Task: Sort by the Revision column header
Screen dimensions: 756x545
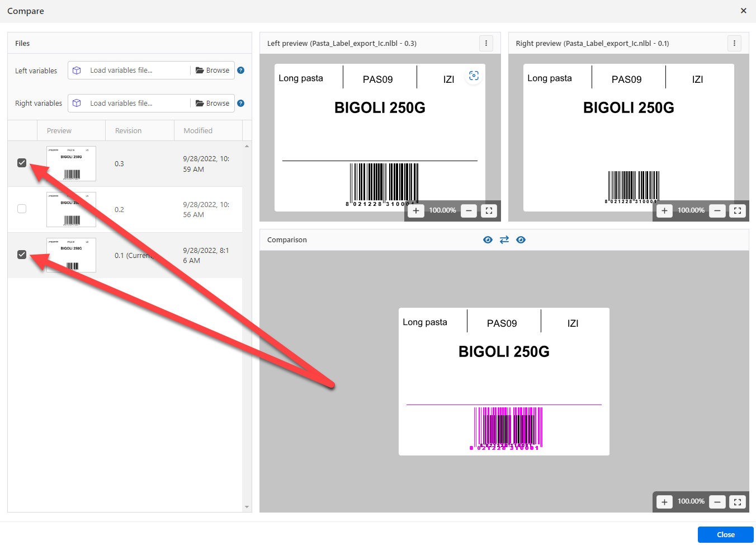Action: coord(128,131)
